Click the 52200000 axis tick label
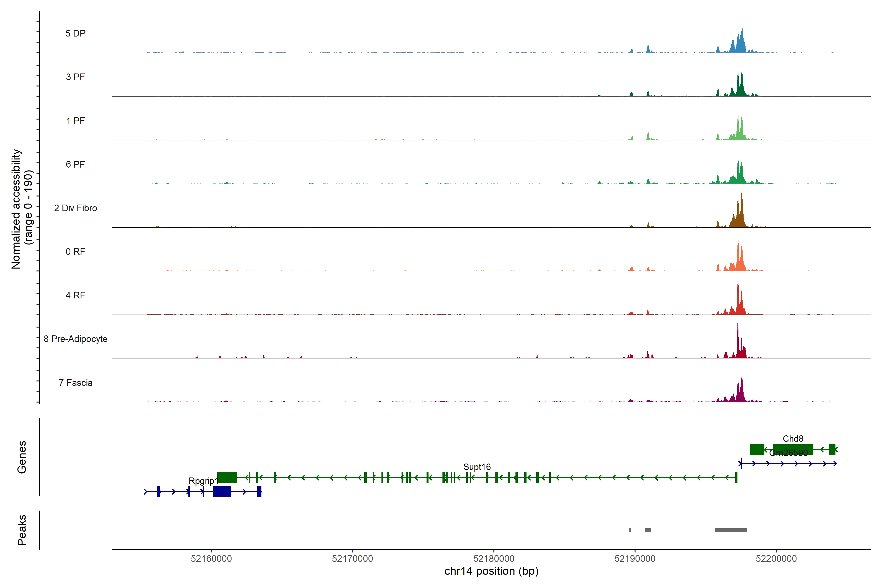Image resolution: width=882 pixels, height=588 pixels. click(776, 558)
